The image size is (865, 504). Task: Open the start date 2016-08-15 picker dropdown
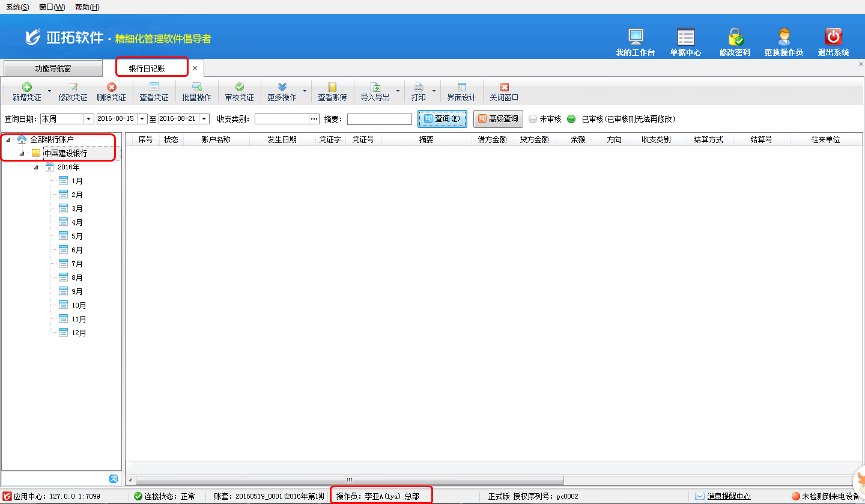[142, 119]
